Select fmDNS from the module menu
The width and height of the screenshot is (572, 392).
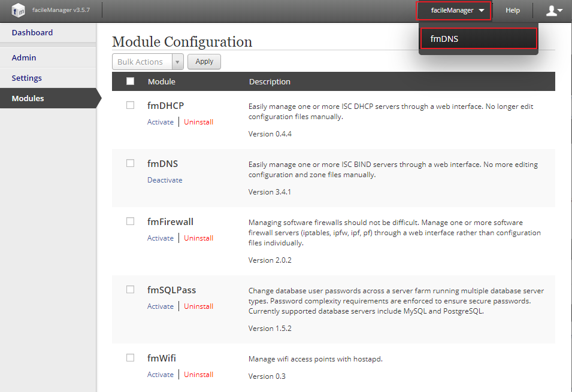tap(479, 39)
